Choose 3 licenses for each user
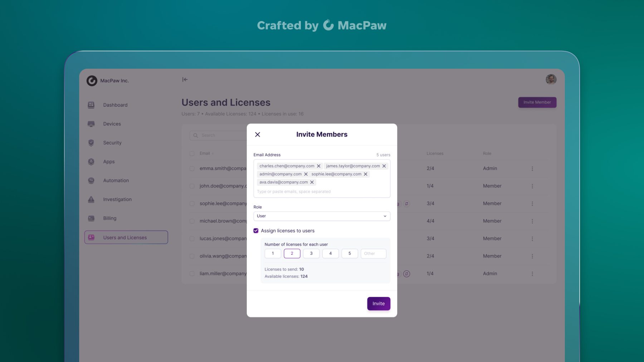This screenshot has height=362, width=644. click(311, 254)
